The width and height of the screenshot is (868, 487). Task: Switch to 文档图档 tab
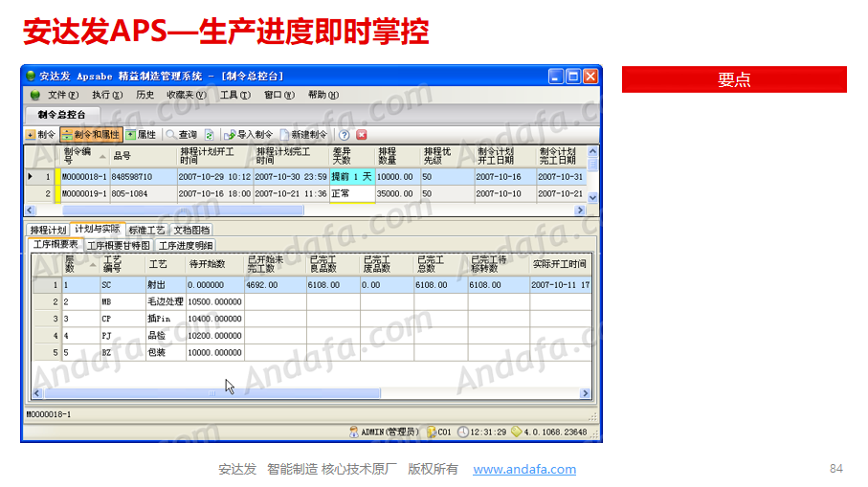(x=191, y=230)
